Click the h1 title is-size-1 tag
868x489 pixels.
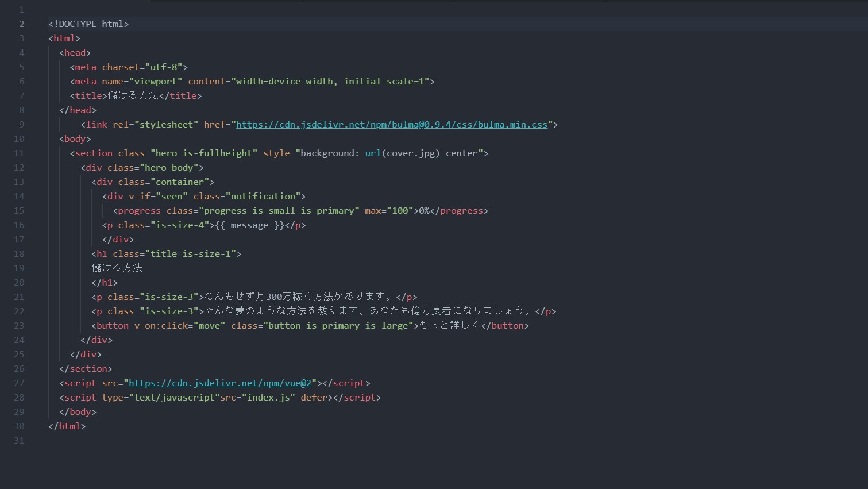(167, 254)
